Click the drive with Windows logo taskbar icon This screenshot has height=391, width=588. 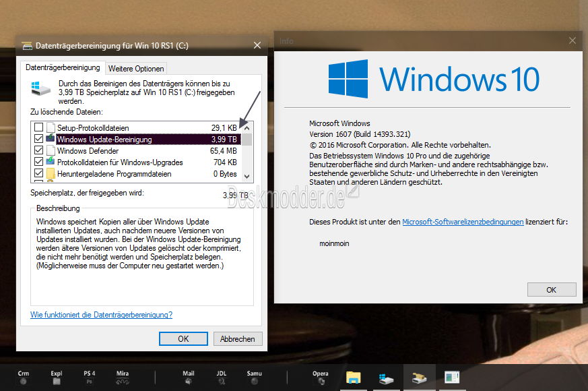pos(386,378)
